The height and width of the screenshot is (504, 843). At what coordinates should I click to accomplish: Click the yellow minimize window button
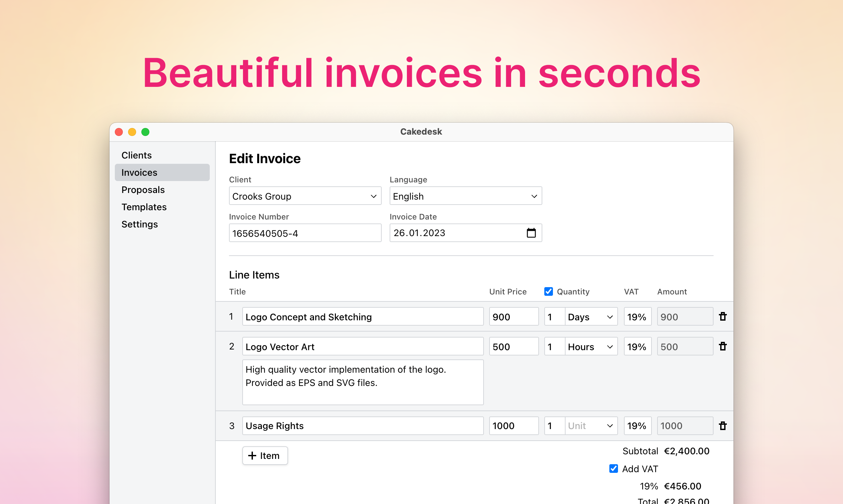132,132
